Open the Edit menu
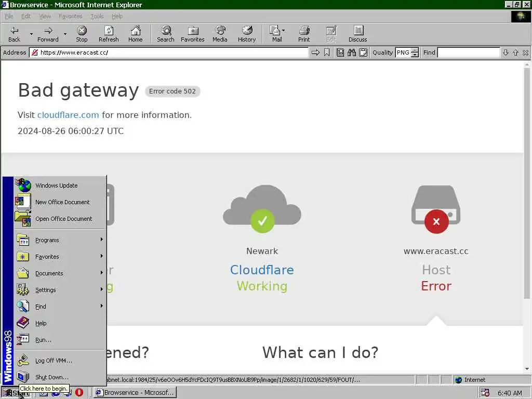 coord(26,16)
